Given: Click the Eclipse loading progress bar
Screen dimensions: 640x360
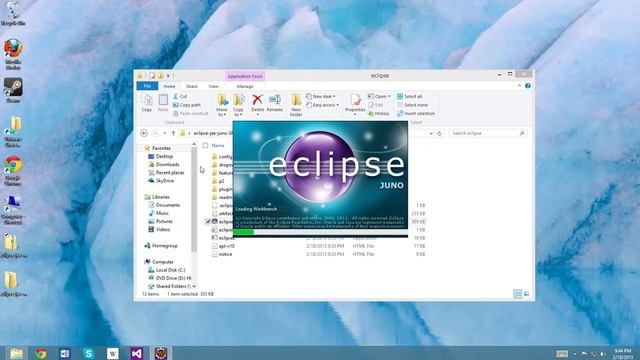Looking at the screenshot, I should (320, 232).
